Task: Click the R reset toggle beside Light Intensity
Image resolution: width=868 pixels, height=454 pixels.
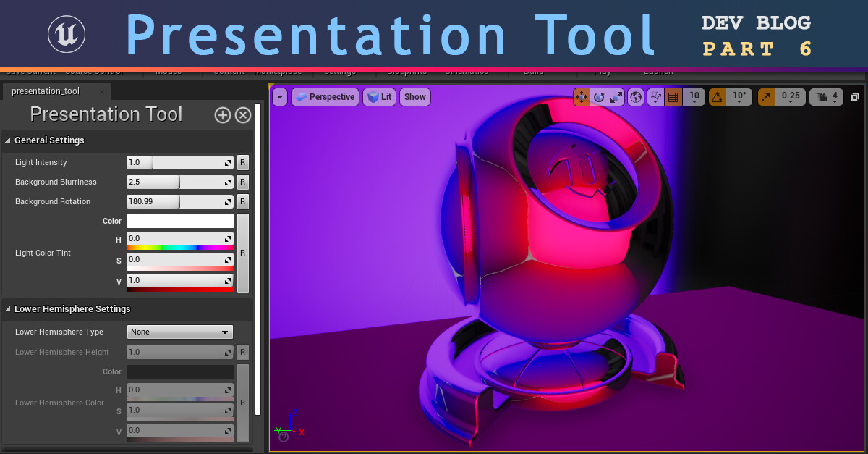Action: pyautogui.click(x=242, y=162)
